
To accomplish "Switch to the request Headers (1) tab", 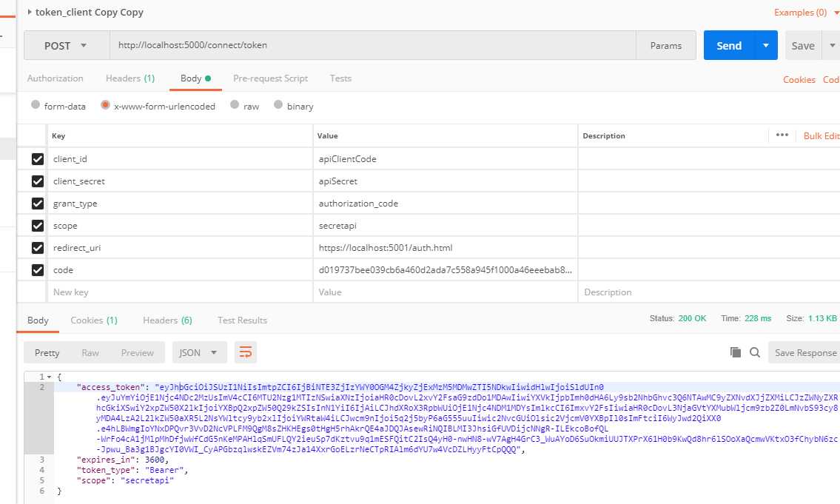I will (x=130, y=78).
